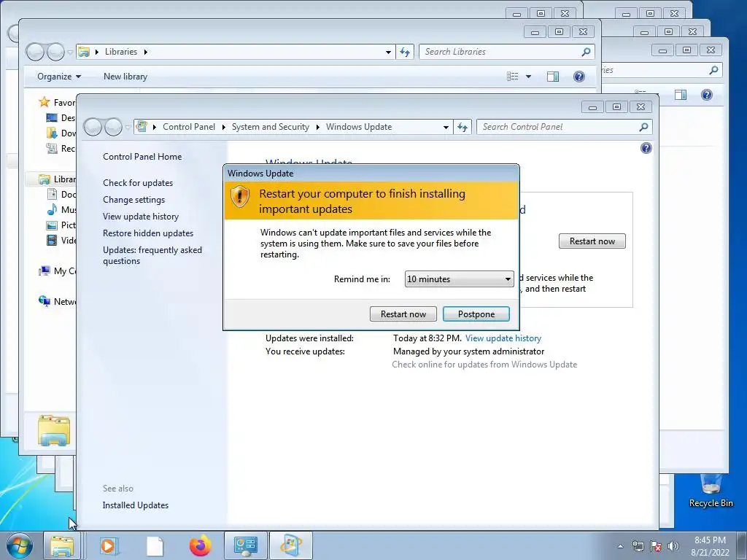Toggle preview pane in Libraries window
Viewport: 747px width, 560px height.
[553, 76]
